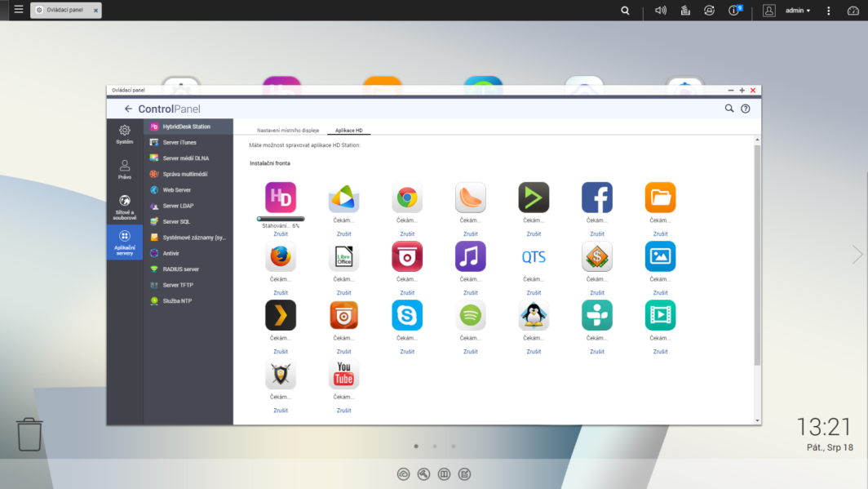
Task: Click the app list vertical scrollbar
Action: pos(757,255)
